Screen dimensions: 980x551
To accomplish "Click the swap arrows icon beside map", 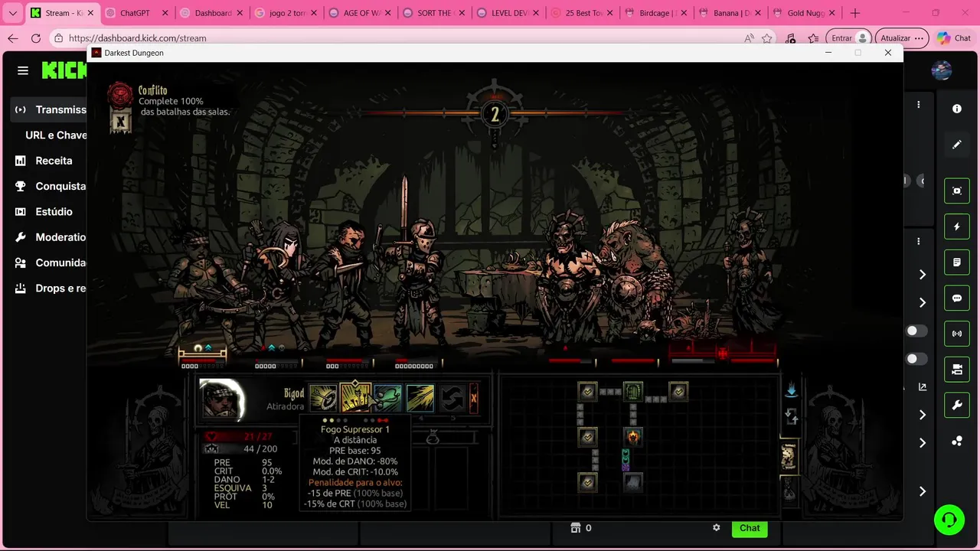I will click(792, 417).
